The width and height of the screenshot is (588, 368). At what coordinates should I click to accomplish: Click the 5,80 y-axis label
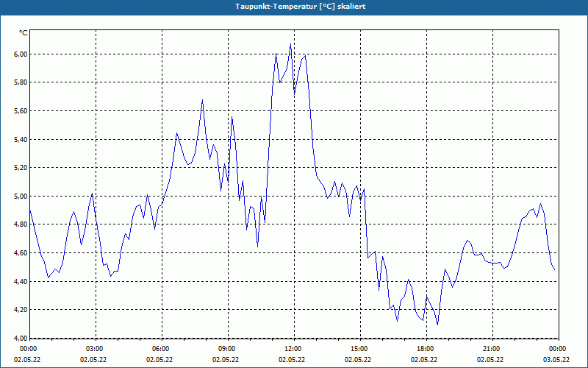coord(21,82)
